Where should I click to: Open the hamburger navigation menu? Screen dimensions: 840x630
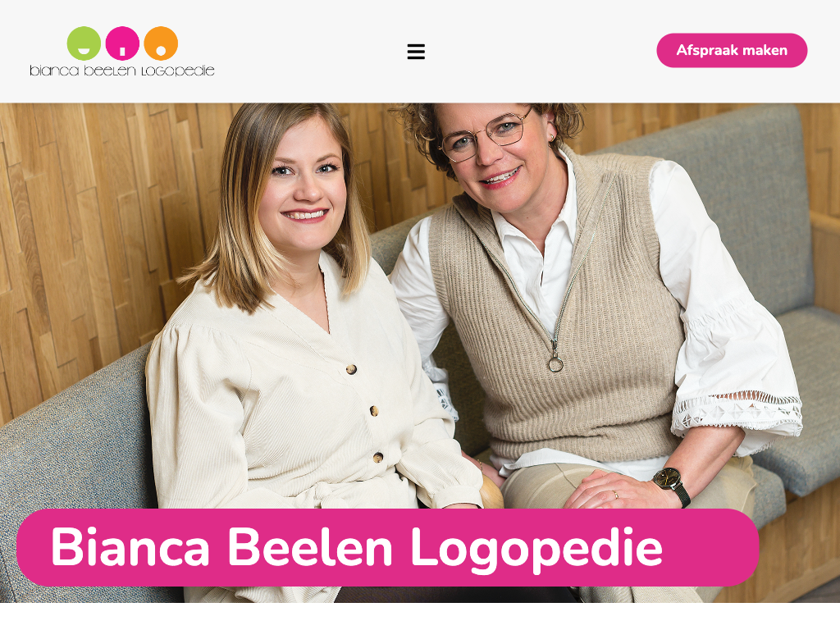[x=416, y=52]
